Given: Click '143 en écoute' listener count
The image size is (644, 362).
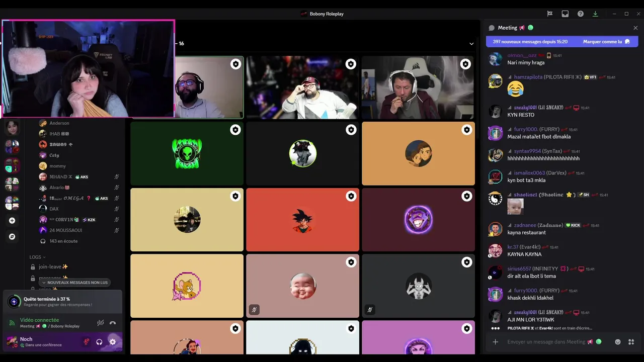Looking at the screenshot, I should 63,241.
